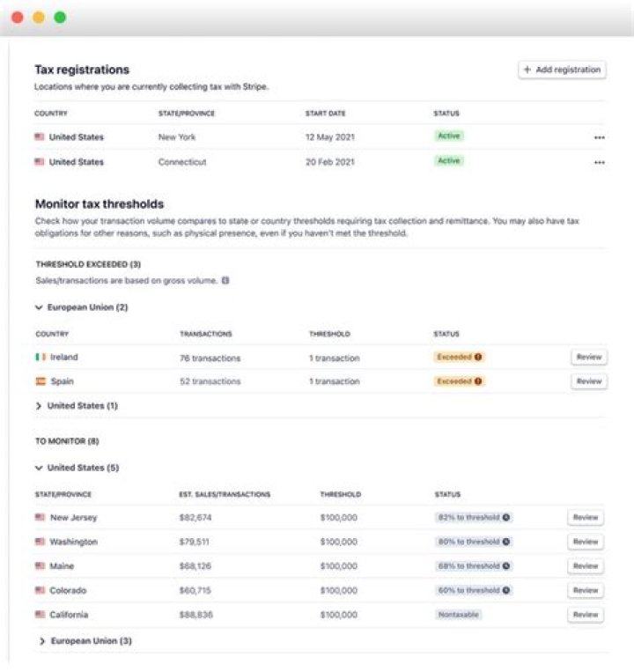Viewport: 634px width, 672px height.
Task: Open the options menu for the Connecticut registration
Action: point(600,162)
